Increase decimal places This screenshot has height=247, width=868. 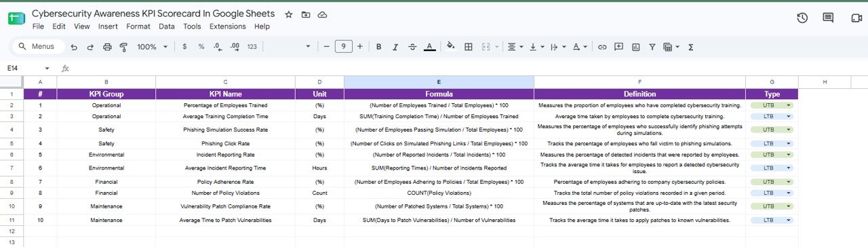coord(235,47)
